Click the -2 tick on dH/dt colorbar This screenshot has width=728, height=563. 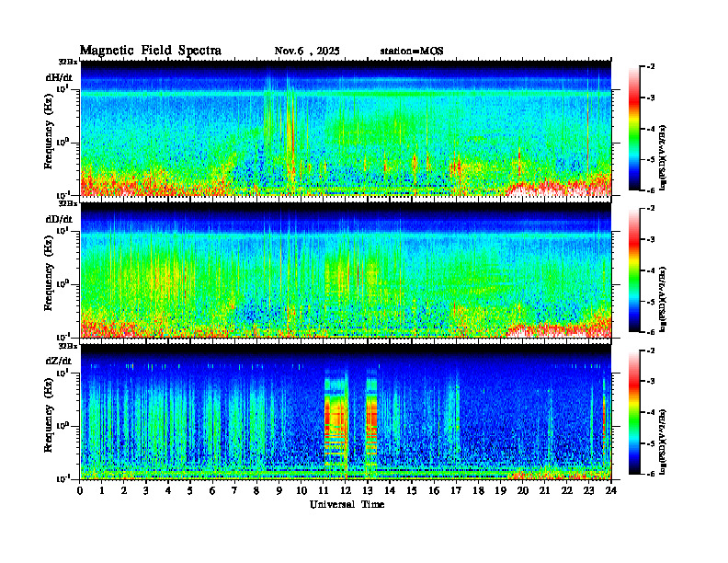(x=651, y=67)
